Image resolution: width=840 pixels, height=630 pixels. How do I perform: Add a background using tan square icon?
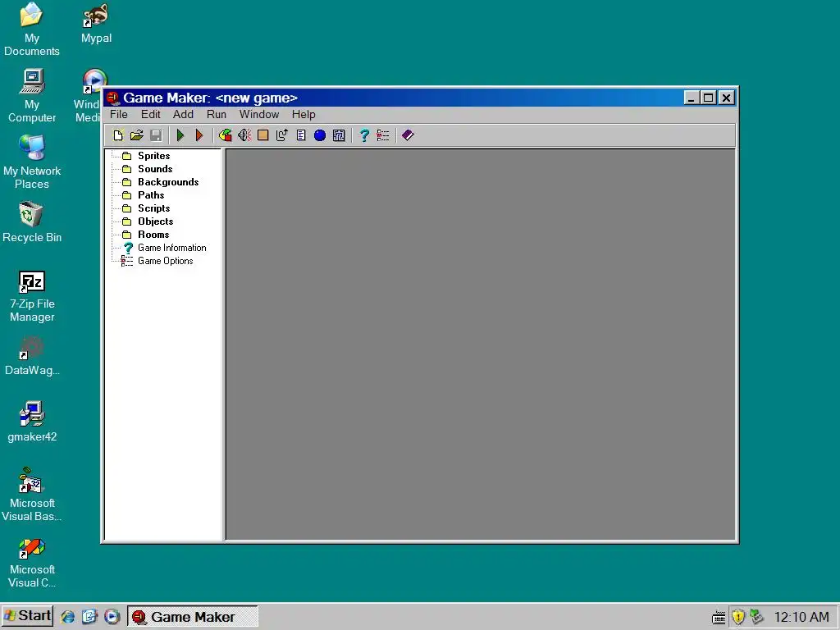[263, 135]
